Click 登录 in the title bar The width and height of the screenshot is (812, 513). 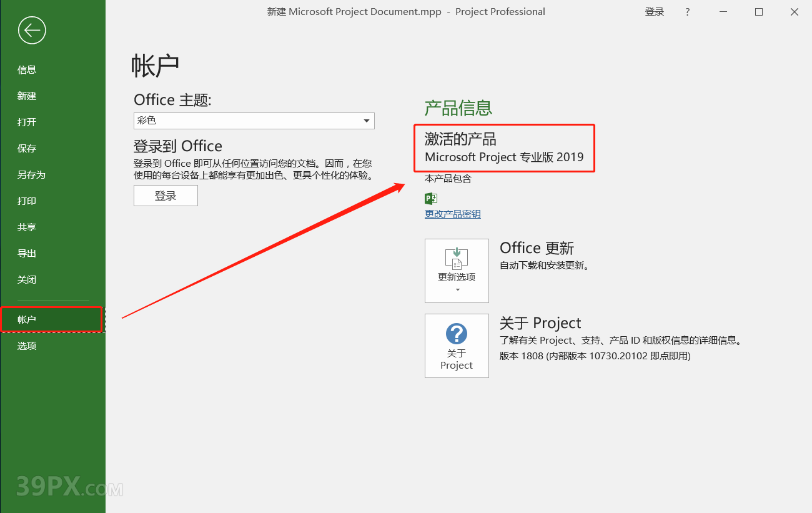pos(655,12)
